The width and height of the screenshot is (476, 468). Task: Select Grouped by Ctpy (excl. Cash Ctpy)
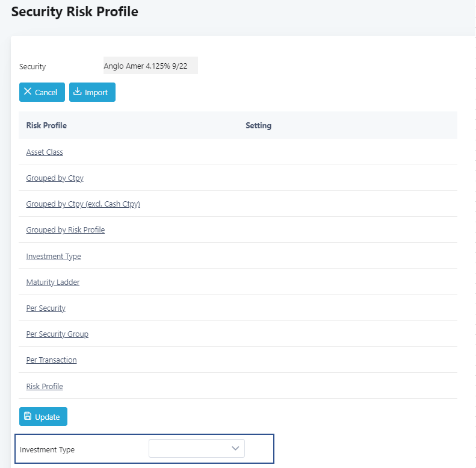pos(83,204)
